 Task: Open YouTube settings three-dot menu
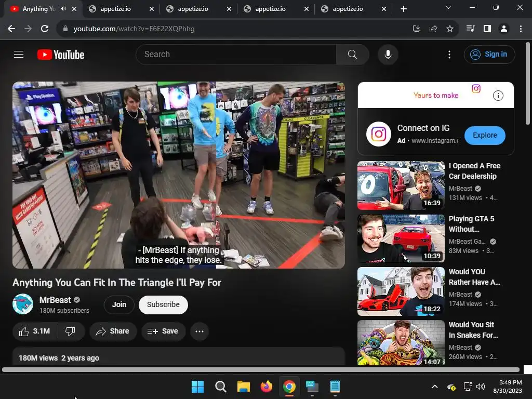coord(449,55)
